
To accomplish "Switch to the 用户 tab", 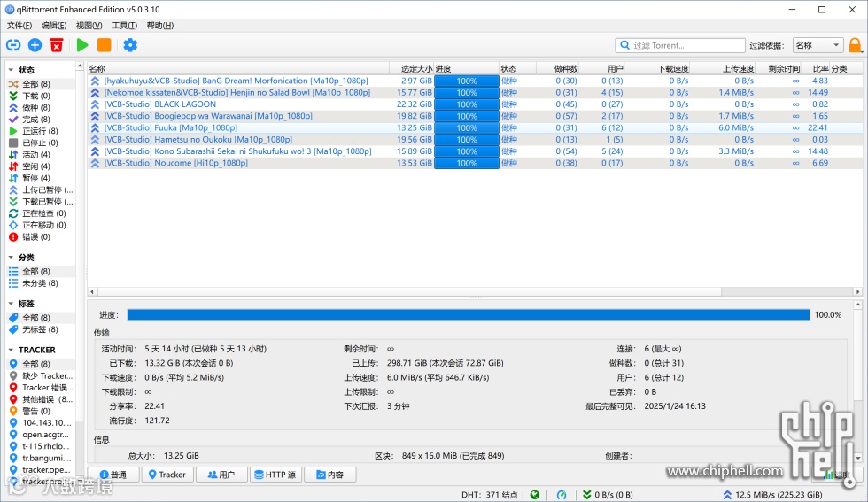I will coord(221,475).
